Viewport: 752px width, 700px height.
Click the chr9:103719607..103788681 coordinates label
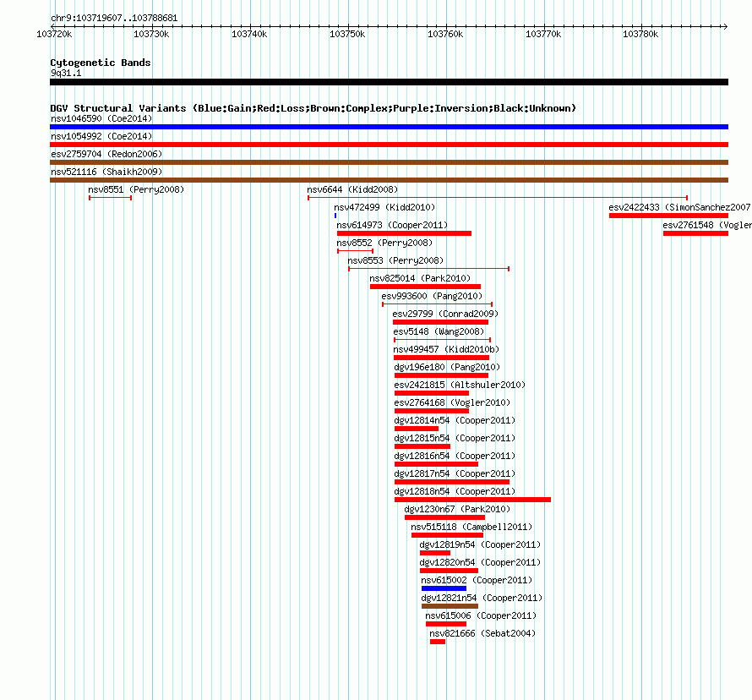click(x=114, y=18)
